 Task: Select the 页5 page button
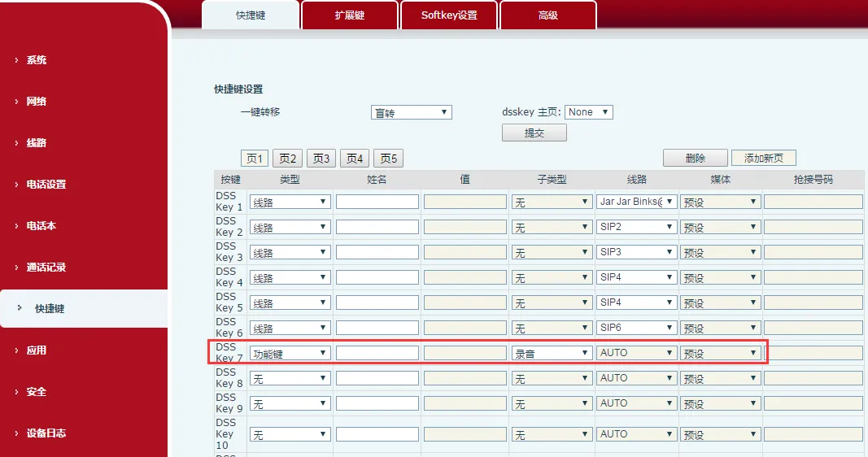388,159
